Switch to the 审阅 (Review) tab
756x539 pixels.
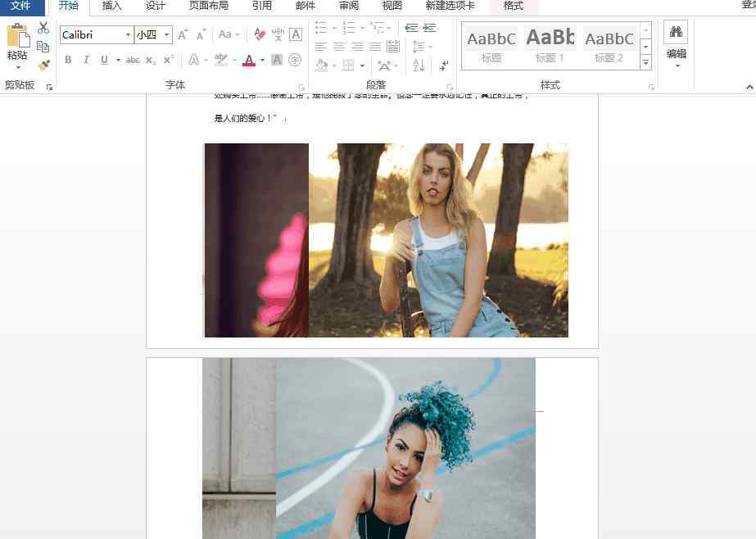(348, 6)
